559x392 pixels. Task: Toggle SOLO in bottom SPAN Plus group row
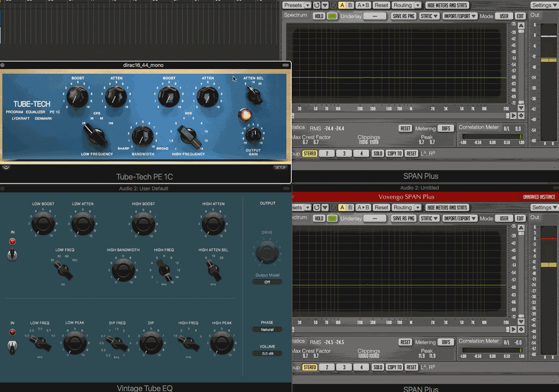tap(377, 367)
